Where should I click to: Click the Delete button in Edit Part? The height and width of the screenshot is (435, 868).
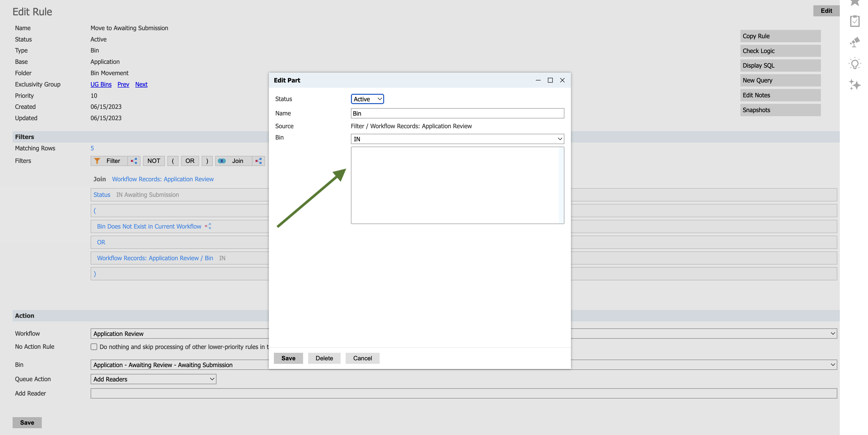pyautogui.click(x=324, y=358)
